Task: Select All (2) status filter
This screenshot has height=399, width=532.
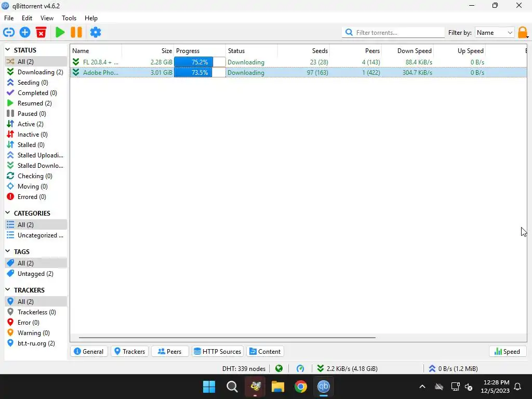Action: point(36,61)
